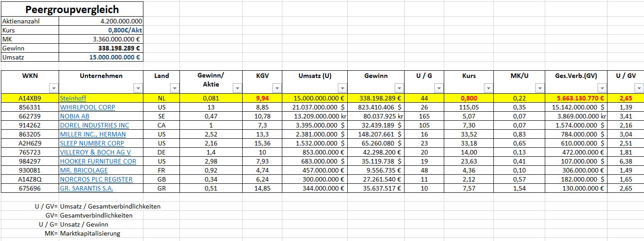This screenshot has width=644, height=241.
Task: Select the legend text Gesamtverbindlichkeiten
Action: click(96, 215)
